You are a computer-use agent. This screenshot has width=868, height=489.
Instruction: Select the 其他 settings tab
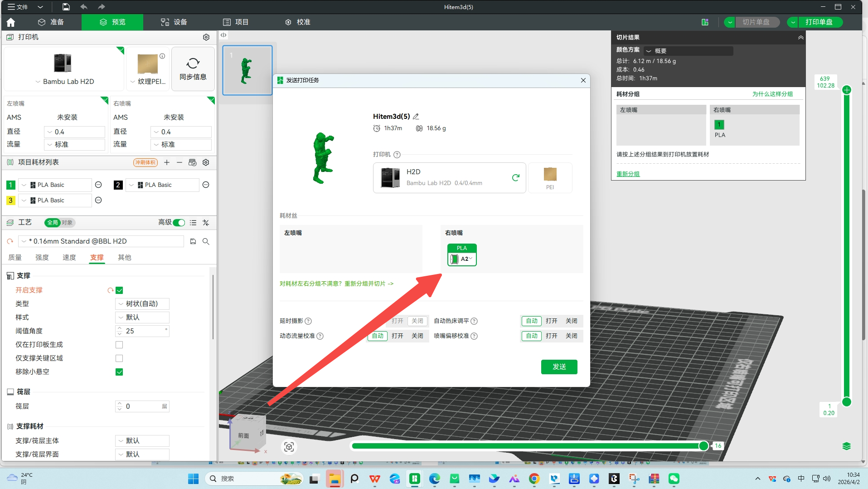pos(125,257)
